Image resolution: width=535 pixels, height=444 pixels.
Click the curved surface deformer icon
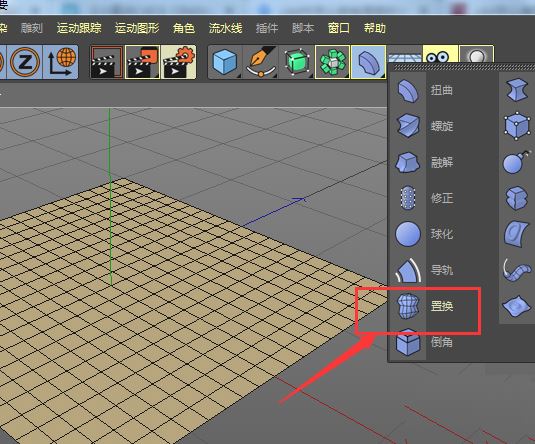pyautogui.click(x=517, y=234)
